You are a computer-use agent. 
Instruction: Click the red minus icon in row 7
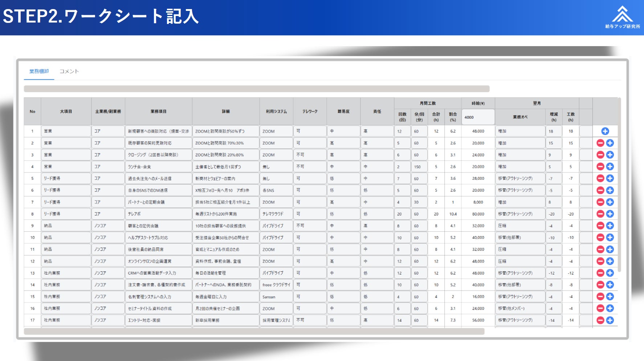(x=600, y=202)
